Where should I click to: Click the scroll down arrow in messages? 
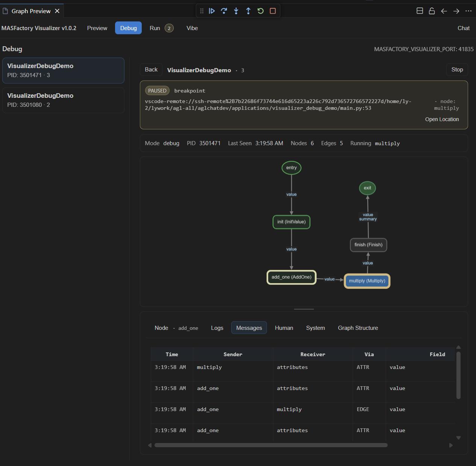[458, 438]
